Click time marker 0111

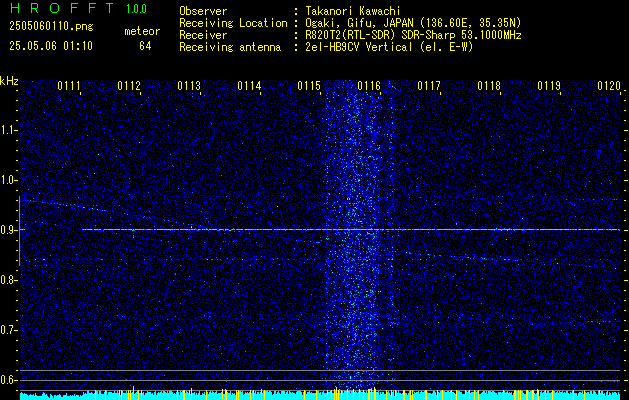coord(69,86)
